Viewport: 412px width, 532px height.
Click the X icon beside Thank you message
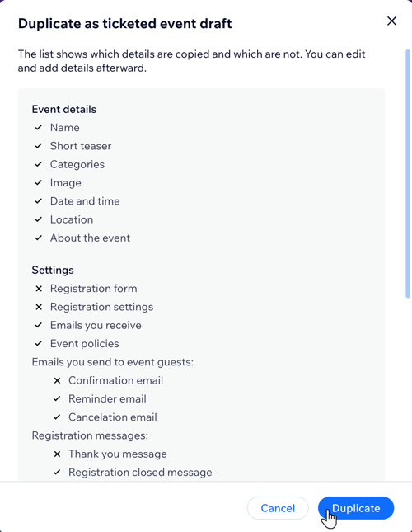pyautogui.click(x=57, y=454)
